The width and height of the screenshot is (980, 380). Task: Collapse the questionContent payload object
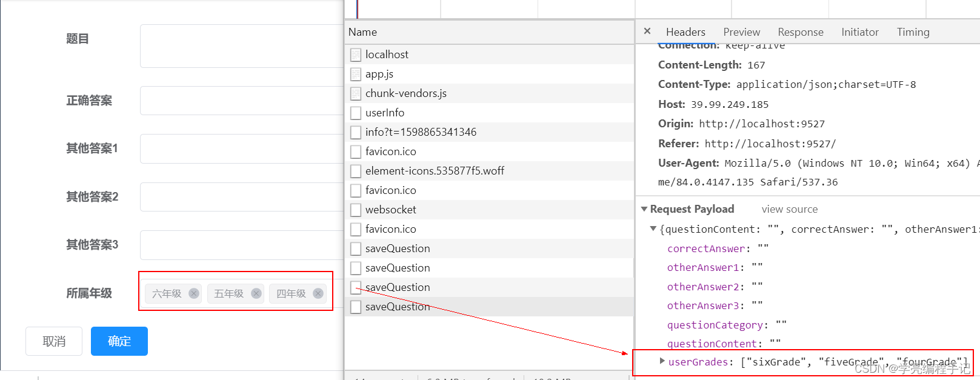[x=653, y=229]
